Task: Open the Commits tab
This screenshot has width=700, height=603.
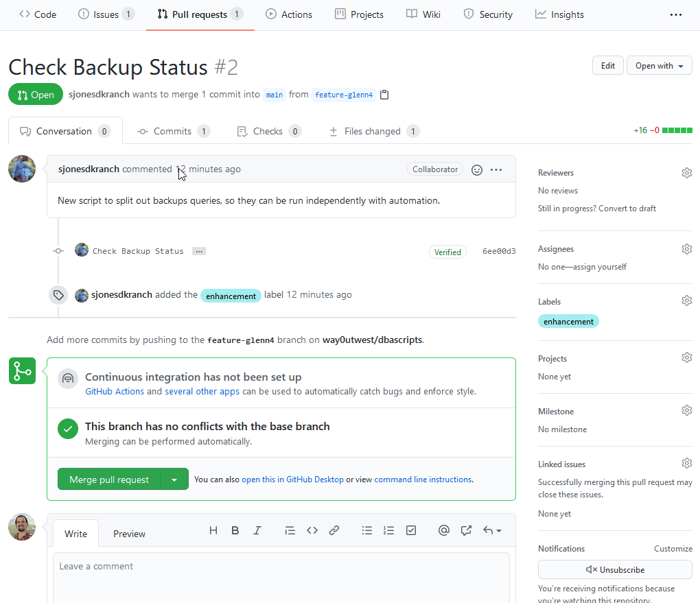Action: [172, 131]
